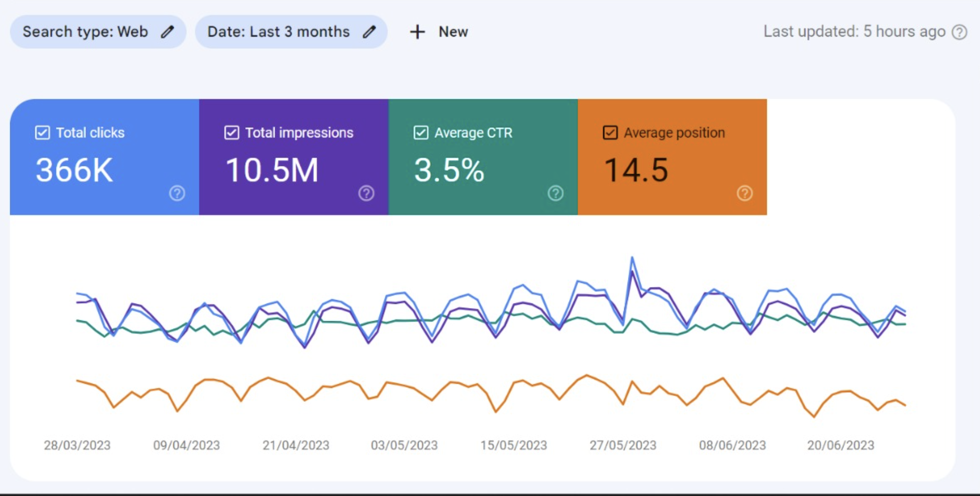Click the pencil icon on Date filter

click(370, 32)
